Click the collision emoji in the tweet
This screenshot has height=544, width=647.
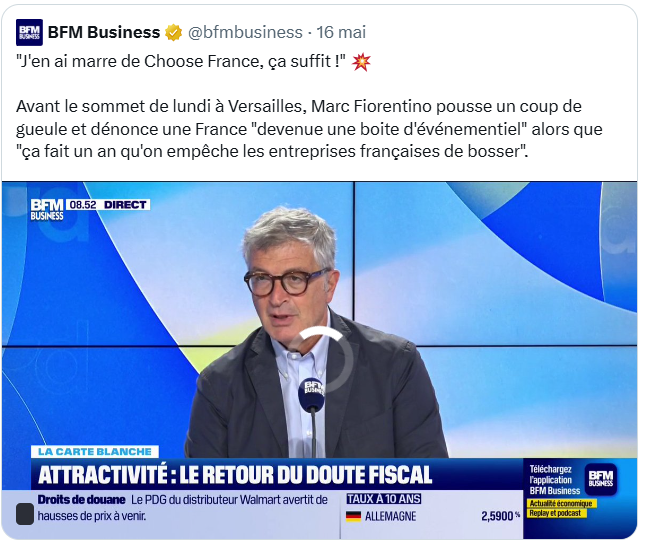point(361,62)
